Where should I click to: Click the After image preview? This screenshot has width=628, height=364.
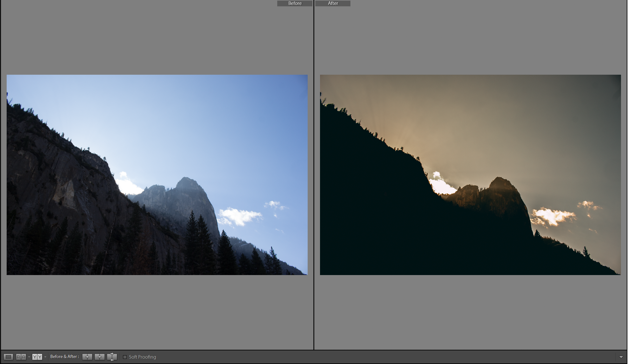click(x=471, y=175)
